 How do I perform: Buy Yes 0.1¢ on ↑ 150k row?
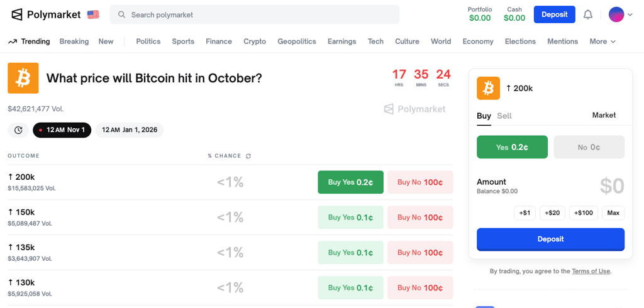350,217
